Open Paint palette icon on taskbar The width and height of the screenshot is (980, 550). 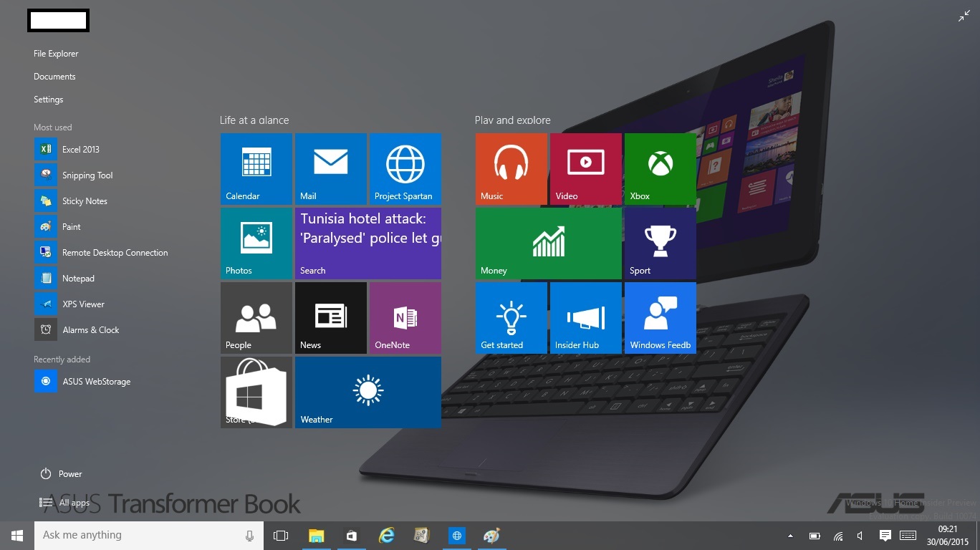click(x=491, y=536)
